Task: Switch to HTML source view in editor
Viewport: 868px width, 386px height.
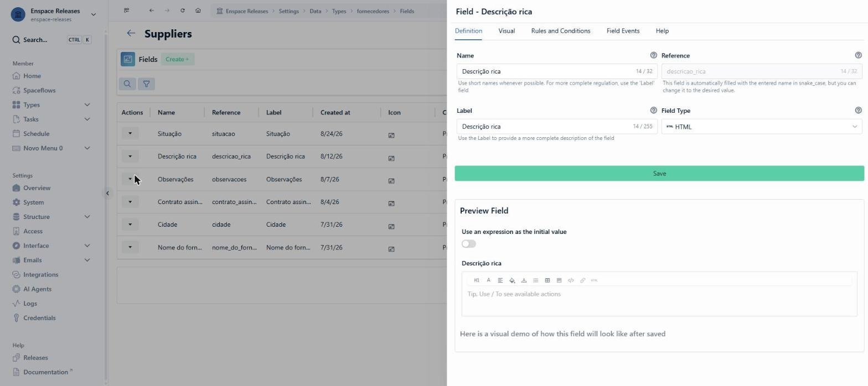Action: 594,280
